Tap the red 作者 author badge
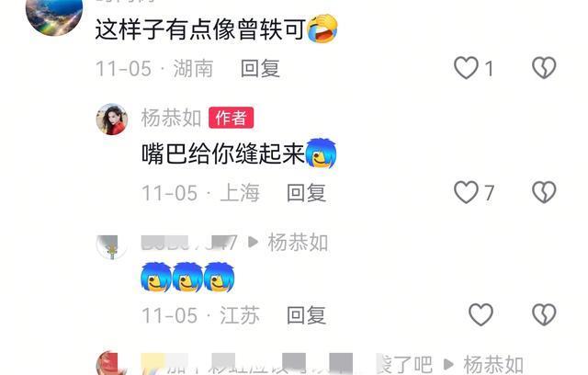The height and width of the screenshot is (375, 588). [x=231, y=118]
